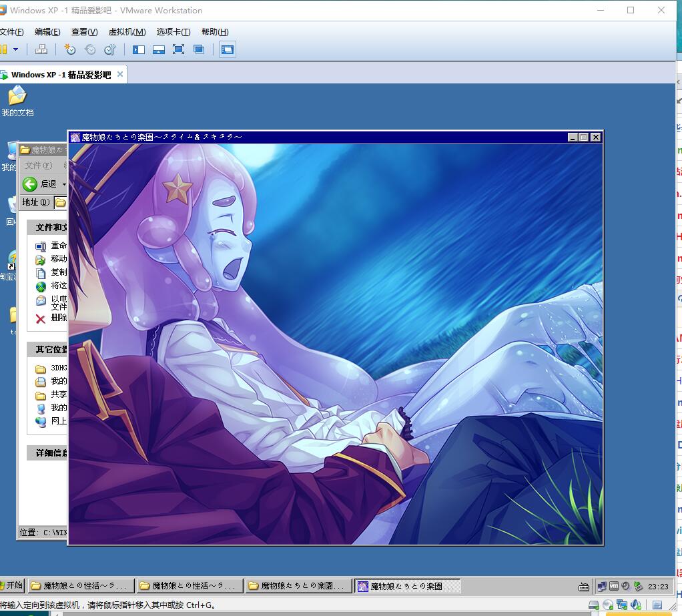The width and height of the screenshot is (682, 616).
Task: Open the 虚拟机(M) menu
Action: click(127, 32)
